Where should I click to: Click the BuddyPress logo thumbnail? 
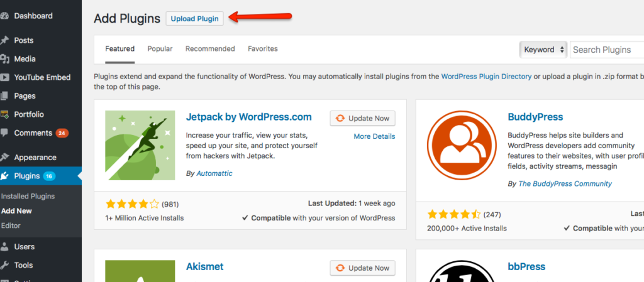tap(462, 146)
